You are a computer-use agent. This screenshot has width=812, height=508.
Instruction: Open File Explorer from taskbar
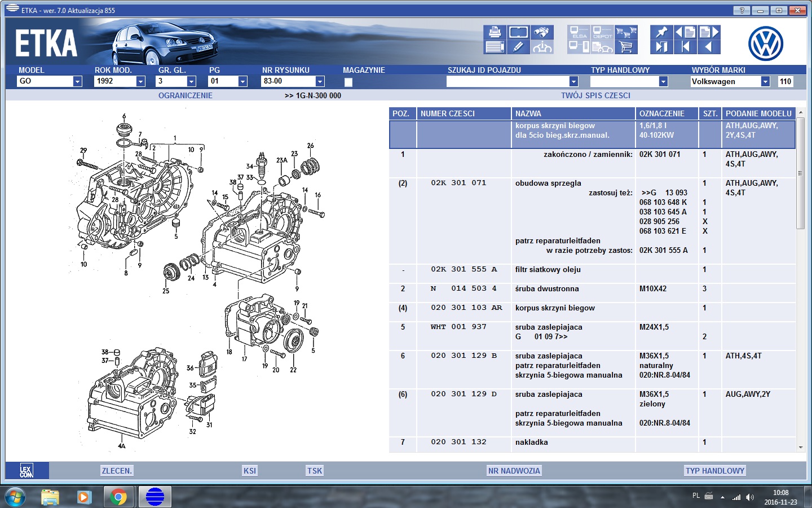[50, 497]
